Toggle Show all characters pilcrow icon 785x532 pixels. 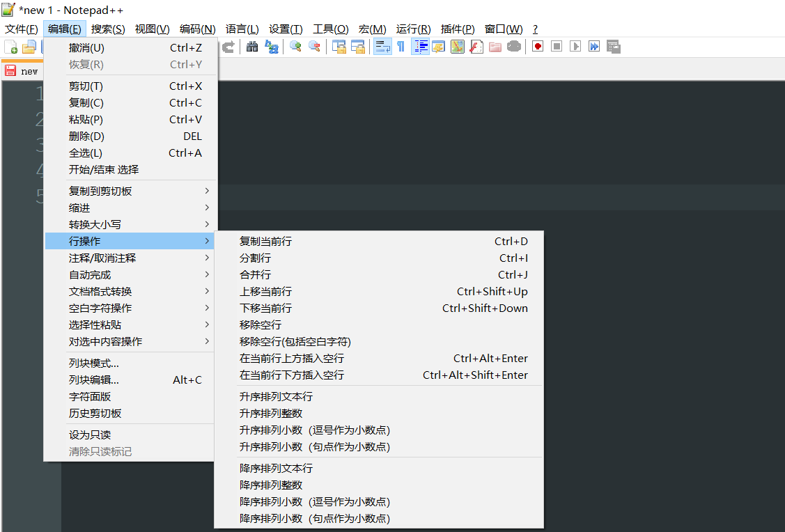coord(401,47)
